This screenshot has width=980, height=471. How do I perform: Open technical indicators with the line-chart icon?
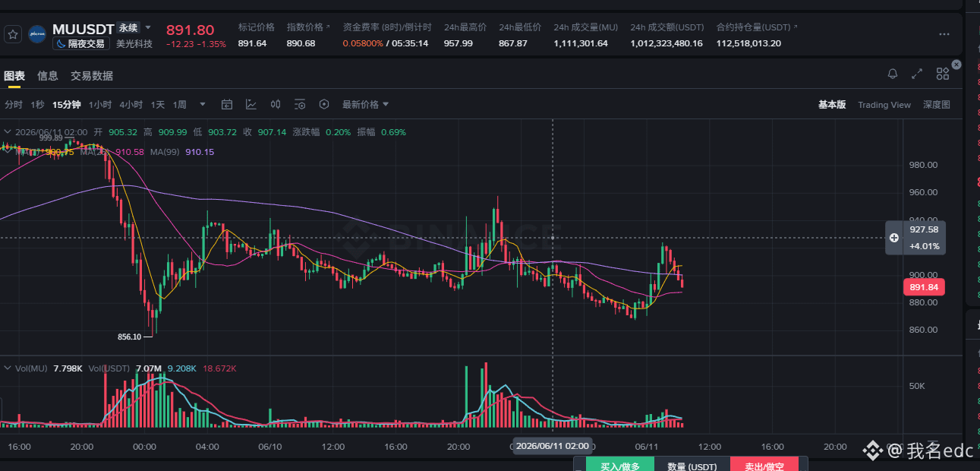point(251,104)
